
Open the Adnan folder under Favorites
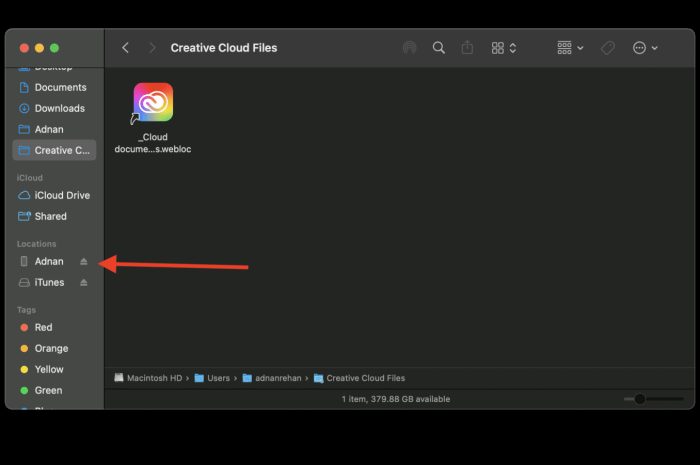[54, 129]
